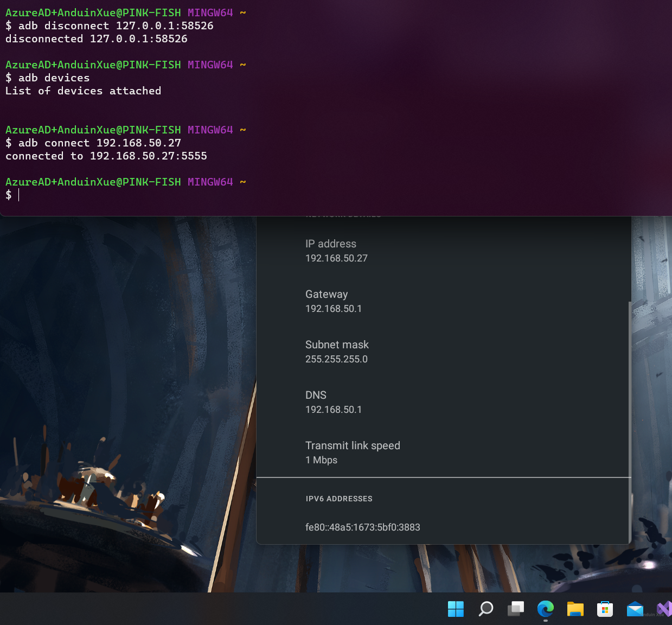Click IPv6 address fe80::48a5:1673:5bf0:3883
Screen dimensions: 672x625
[363, 527]
